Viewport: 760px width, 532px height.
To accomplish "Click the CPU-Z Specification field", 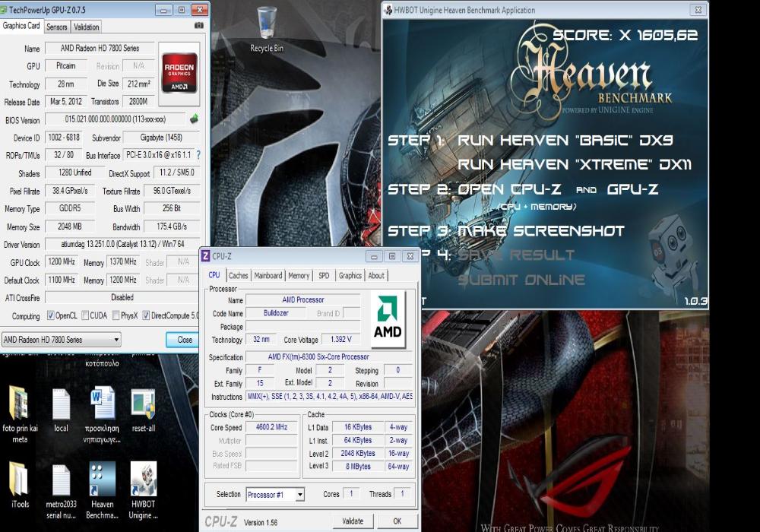I will pos(328,356).
